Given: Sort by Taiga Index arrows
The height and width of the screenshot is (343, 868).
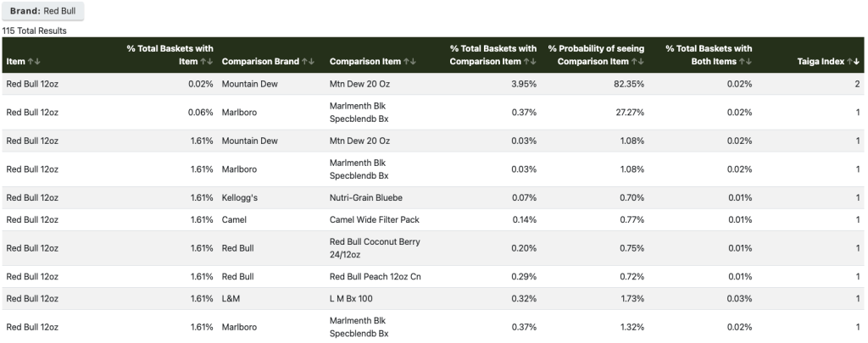Looking at the screenshot, I should (853, 62).
